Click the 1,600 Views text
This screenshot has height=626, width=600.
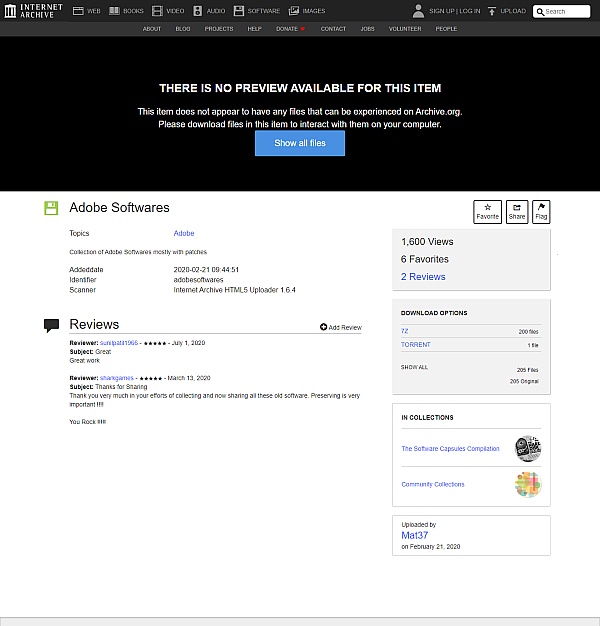pyautogui.click(x=427, y=242)
